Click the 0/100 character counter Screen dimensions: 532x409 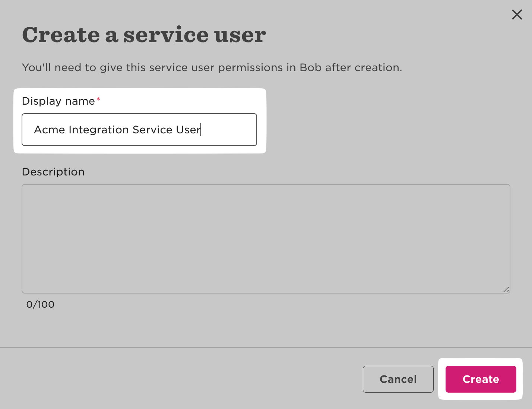pos(40,304)
